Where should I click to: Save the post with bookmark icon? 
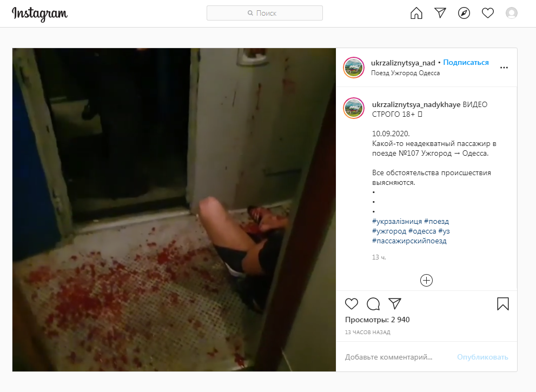[503, 304]
